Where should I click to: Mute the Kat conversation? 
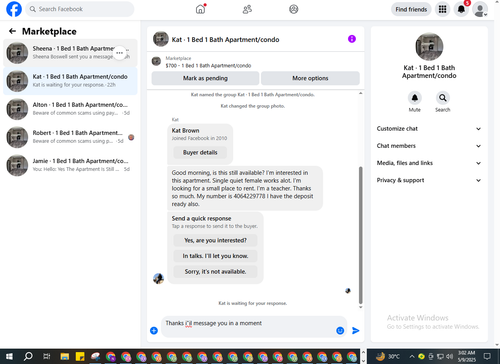(x=415, y=98)
